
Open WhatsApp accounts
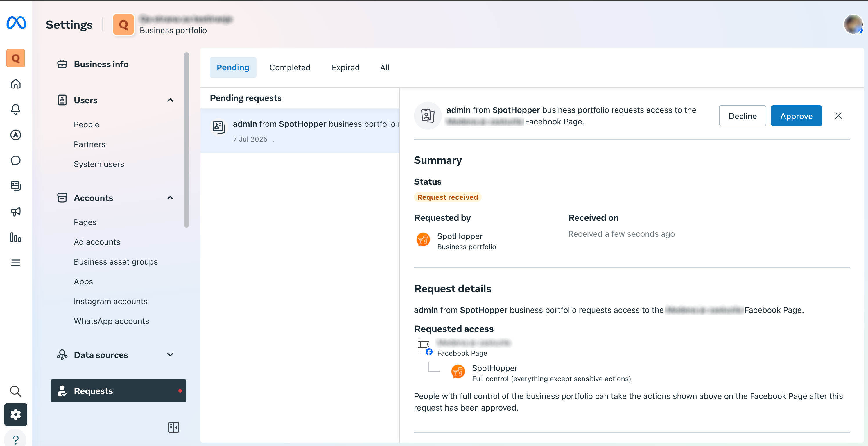[111, 321]
